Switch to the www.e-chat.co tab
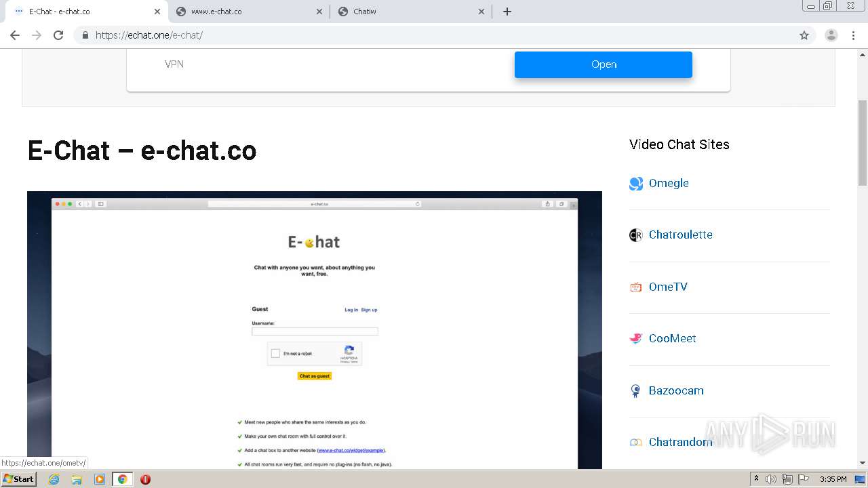 coord(249,12)
